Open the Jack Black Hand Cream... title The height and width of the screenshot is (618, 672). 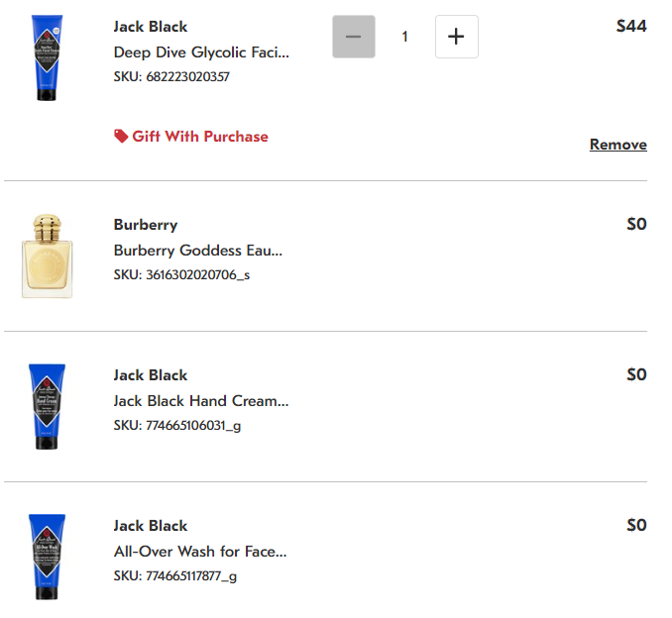tap(201, 401)
